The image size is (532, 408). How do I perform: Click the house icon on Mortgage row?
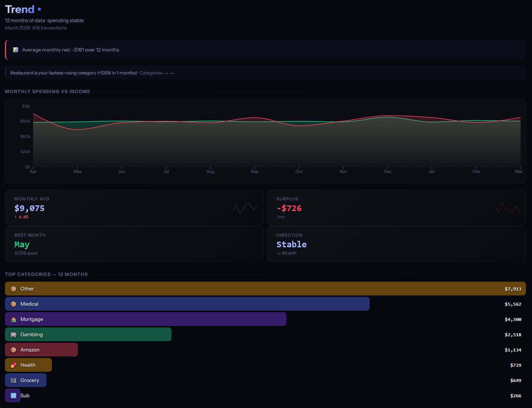(x=14, y=319)
